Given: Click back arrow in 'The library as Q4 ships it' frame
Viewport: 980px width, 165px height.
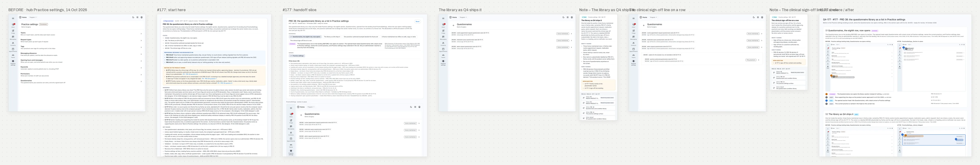Looking at the screenshot, I should [453, 25].
